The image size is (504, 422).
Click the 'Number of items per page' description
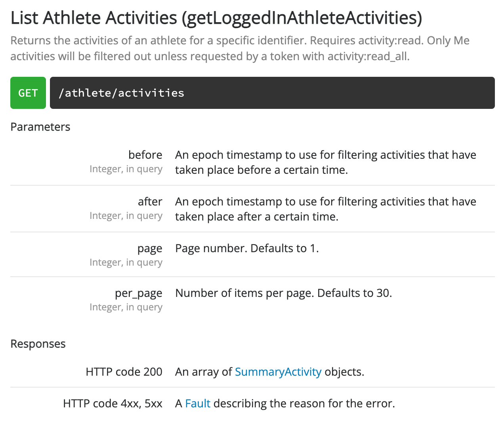283,293
